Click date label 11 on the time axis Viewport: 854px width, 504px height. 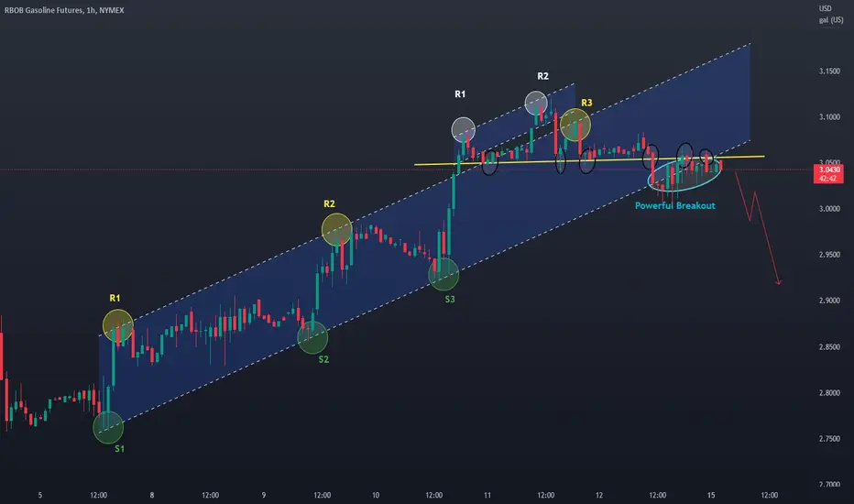click(x=487, y=495)
